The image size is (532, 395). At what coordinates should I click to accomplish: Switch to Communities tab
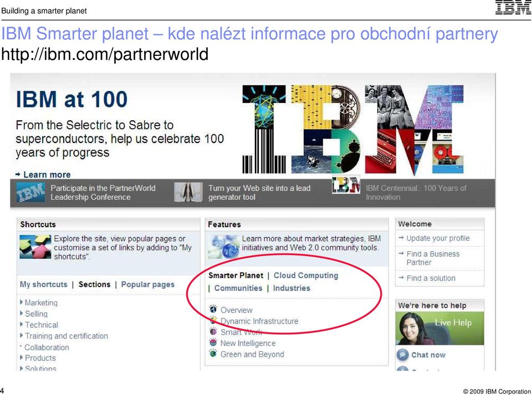[x=238, y=288]
